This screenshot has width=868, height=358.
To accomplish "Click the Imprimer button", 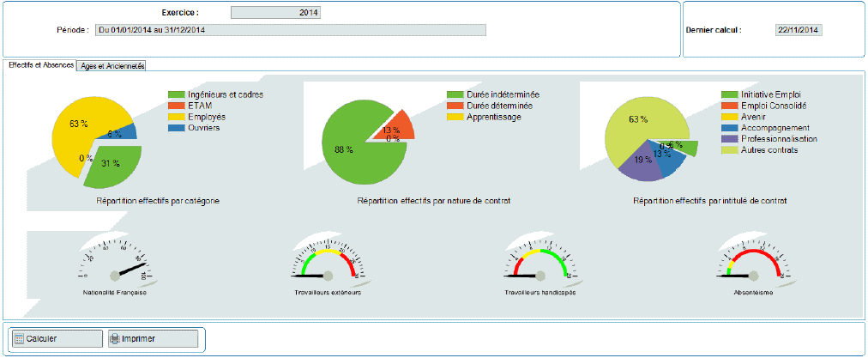I will [153, 338].
